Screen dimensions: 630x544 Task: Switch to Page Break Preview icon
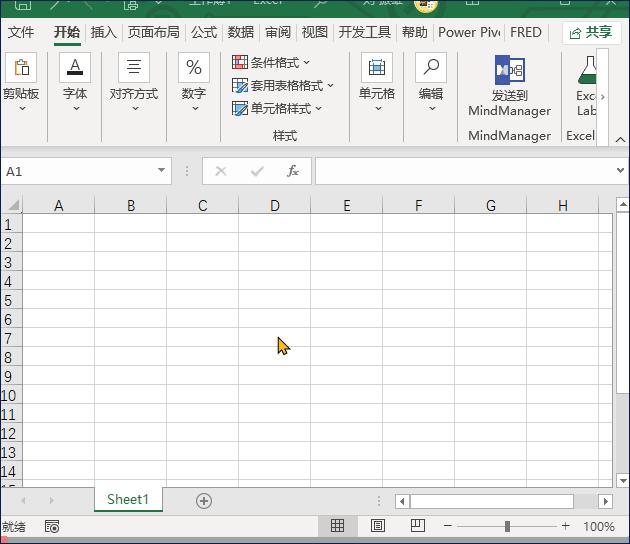point(418,526)
